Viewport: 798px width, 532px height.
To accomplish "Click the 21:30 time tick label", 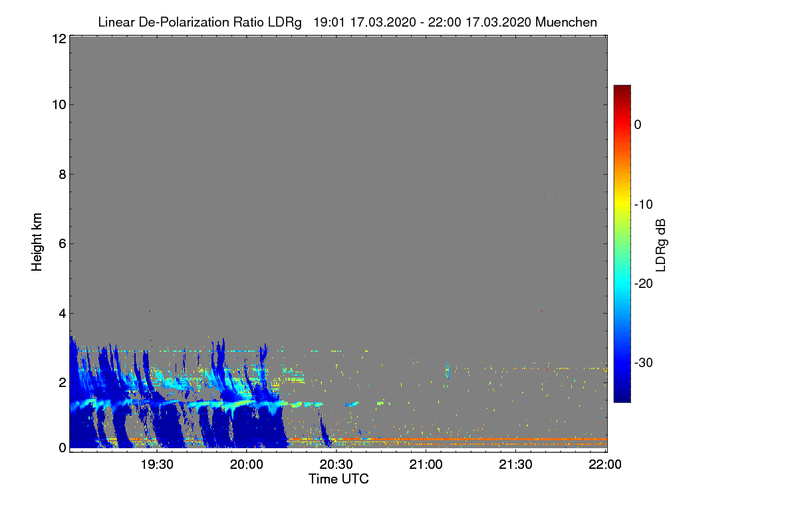I will (515, 465).
